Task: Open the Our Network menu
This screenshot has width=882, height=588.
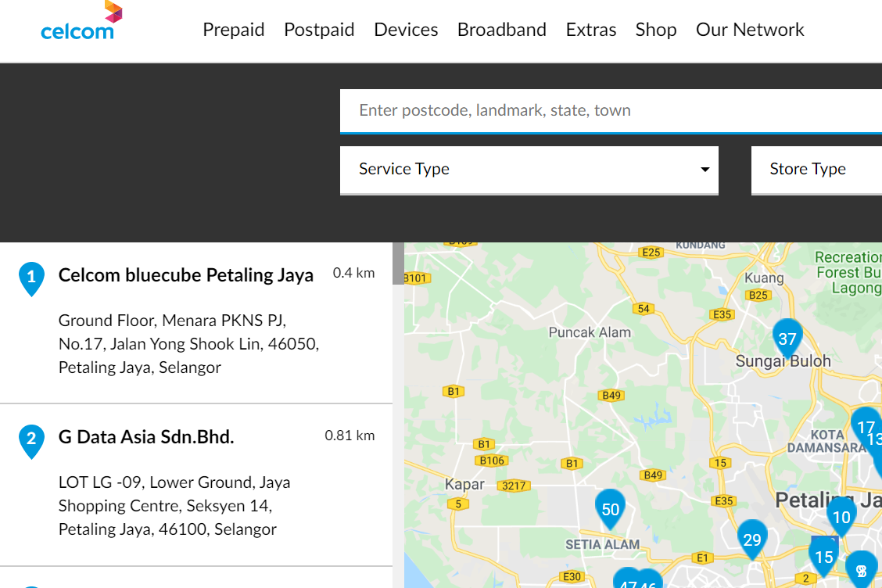Action: tap(750, 30)
